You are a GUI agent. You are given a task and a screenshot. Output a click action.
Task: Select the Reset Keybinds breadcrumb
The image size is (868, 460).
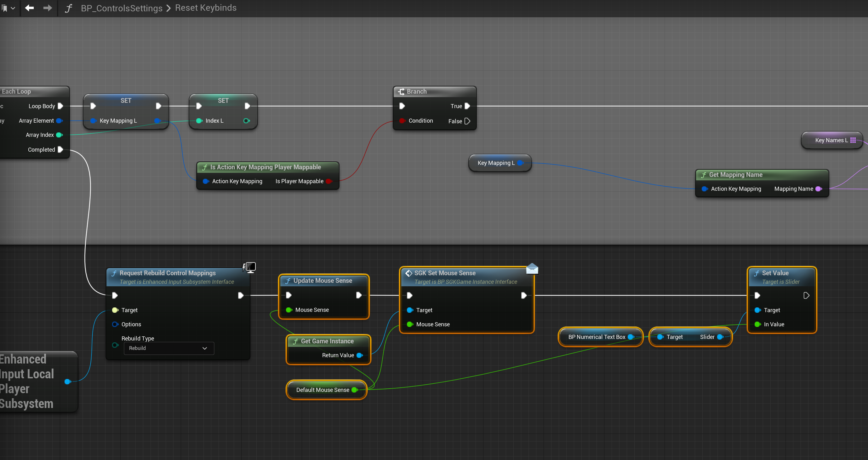(x=206, y=8)
